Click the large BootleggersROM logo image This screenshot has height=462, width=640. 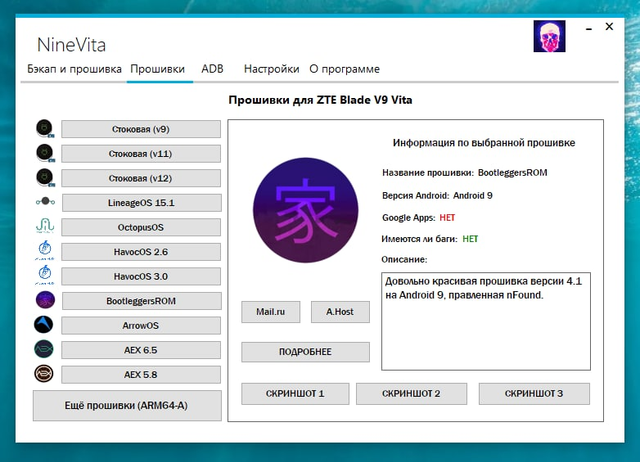pyautogui.click(x=306, y=210)
